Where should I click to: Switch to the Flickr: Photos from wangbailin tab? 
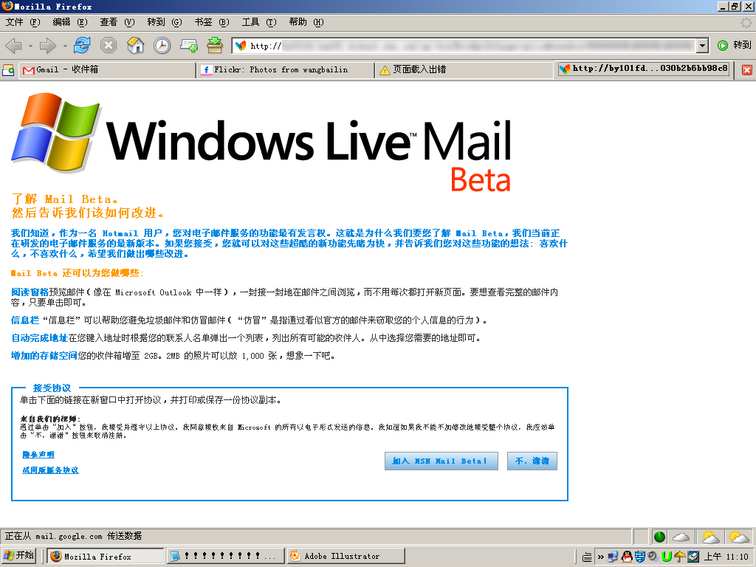[x=286, y=70]
